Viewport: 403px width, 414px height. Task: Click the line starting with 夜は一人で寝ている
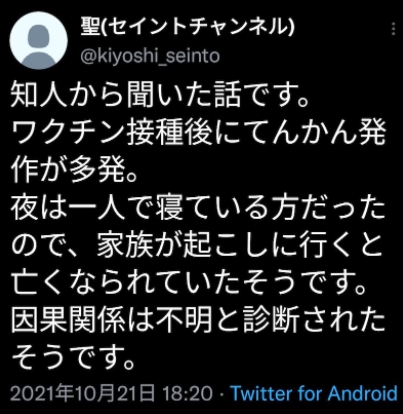click(x=198, y=209)
